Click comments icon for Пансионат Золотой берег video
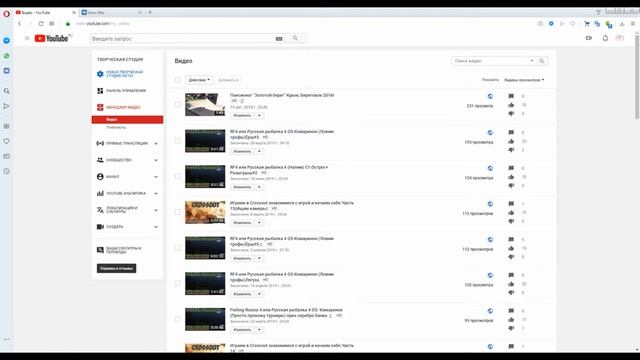 511,96
